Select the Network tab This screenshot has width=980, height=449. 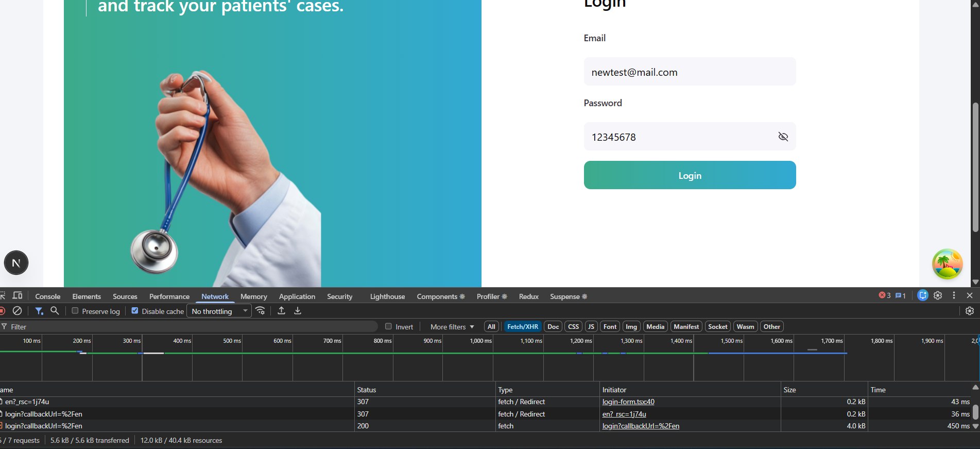pos(215,296)
